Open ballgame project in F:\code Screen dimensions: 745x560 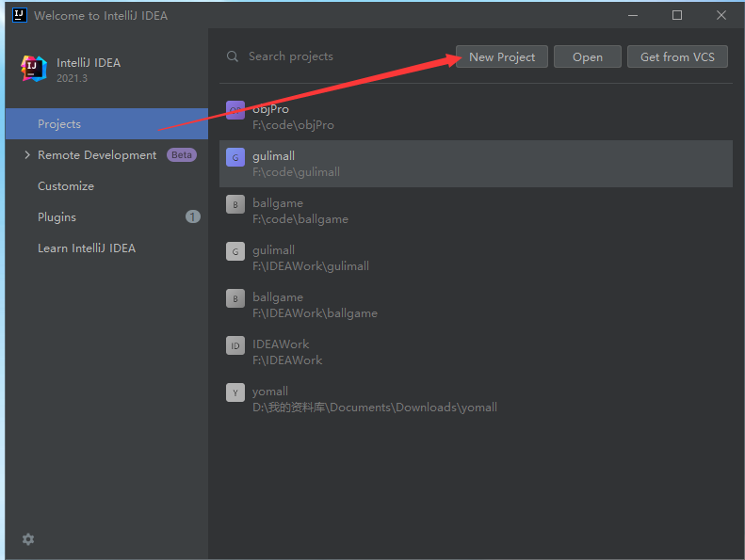(x=476, y=211)
